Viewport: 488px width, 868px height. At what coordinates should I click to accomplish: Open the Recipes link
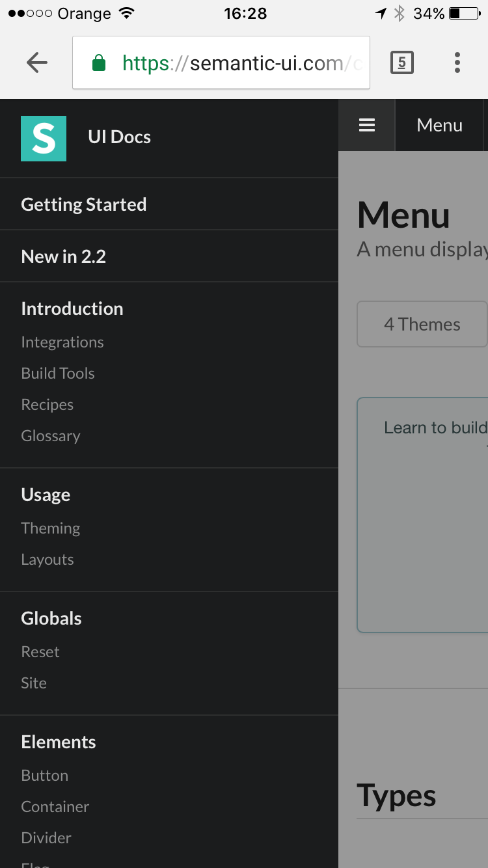pos(47,405)
